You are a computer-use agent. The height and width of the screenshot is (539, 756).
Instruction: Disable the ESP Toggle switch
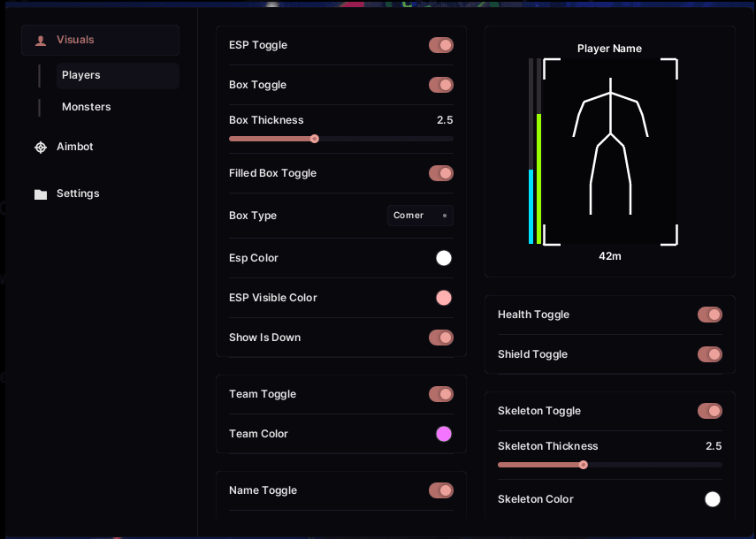tap(440, 45)
